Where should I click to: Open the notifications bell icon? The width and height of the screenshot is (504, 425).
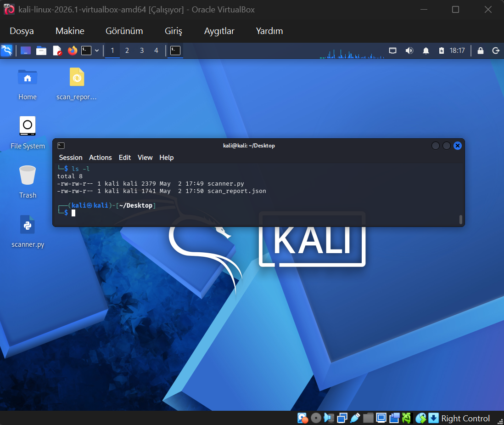[x=426, y=51]
